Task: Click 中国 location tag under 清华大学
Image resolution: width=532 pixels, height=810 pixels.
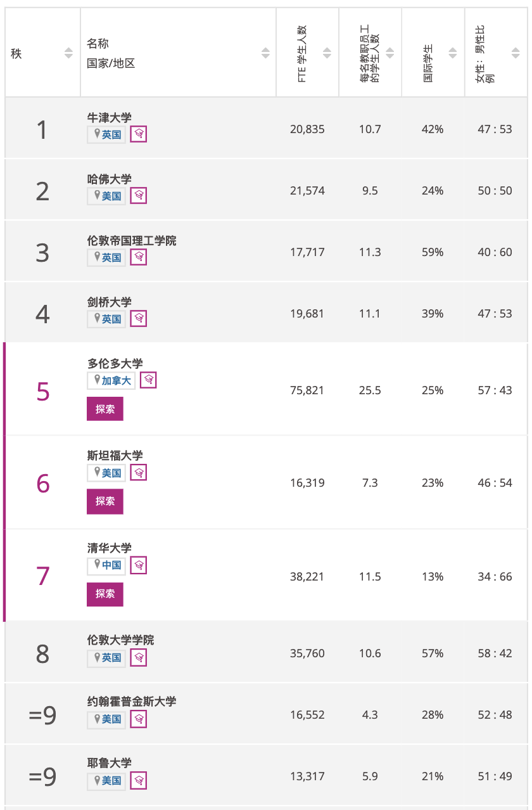Action: tap(106, 565)
